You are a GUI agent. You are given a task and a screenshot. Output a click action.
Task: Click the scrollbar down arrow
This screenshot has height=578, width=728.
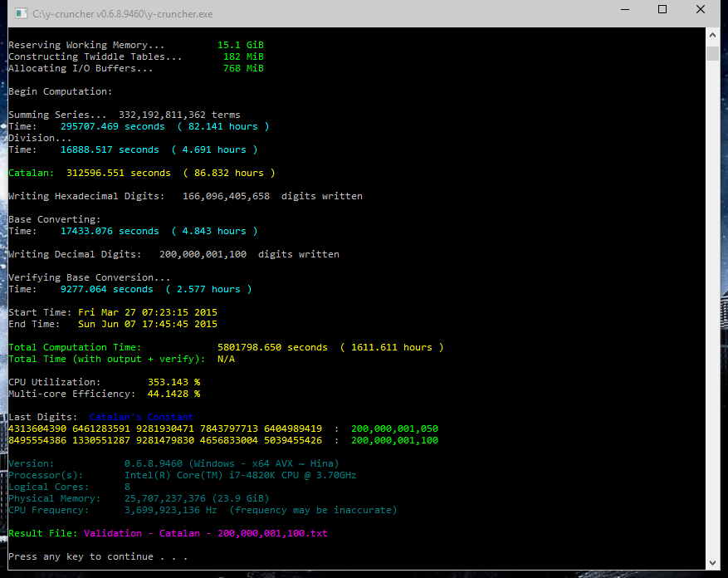pos(712,564)
